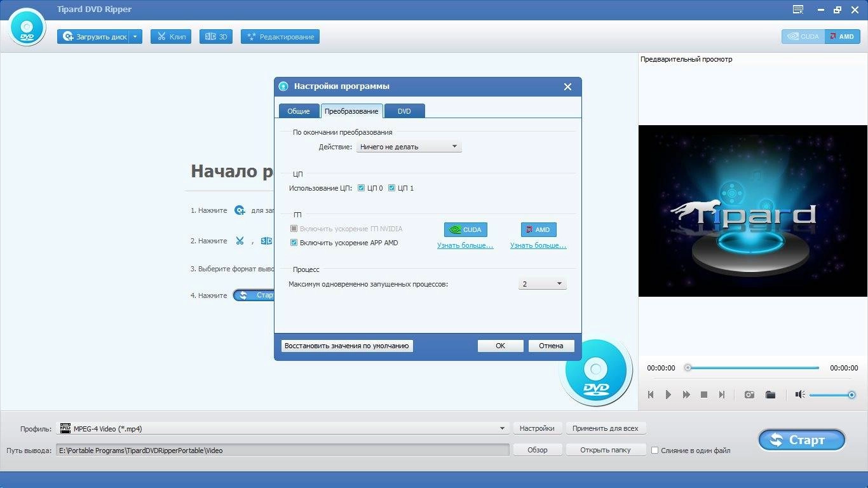Open the Редактирование tool

tap(280, 37)
